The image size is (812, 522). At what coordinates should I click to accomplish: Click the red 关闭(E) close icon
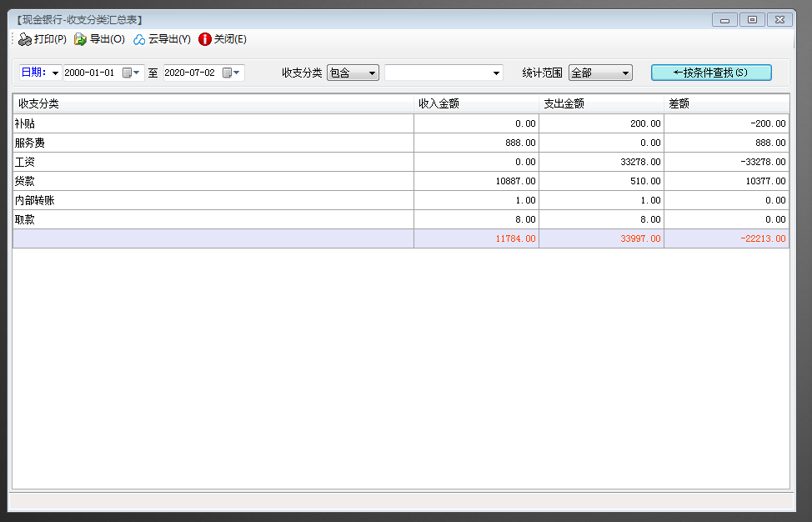click(x=205, y=39)
